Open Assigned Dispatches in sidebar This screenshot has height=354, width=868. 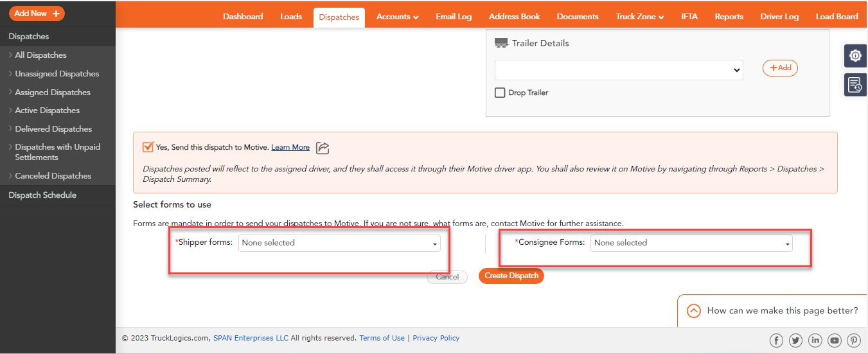click(53, 93)
